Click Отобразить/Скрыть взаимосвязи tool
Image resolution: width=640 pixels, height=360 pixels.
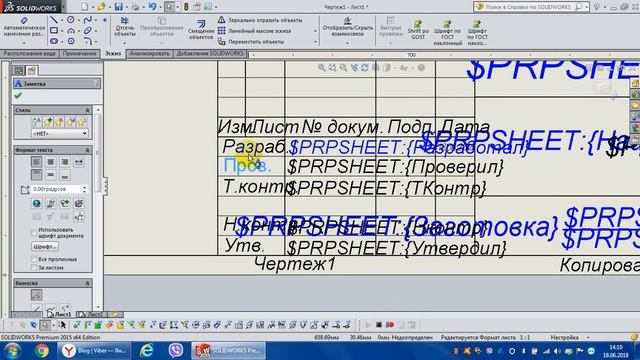(x=348, y=27)
